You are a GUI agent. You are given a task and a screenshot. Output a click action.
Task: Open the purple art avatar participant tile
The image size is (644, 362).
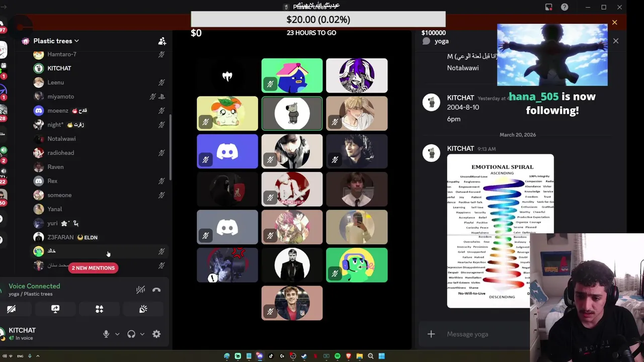click(x=357, y=75)
